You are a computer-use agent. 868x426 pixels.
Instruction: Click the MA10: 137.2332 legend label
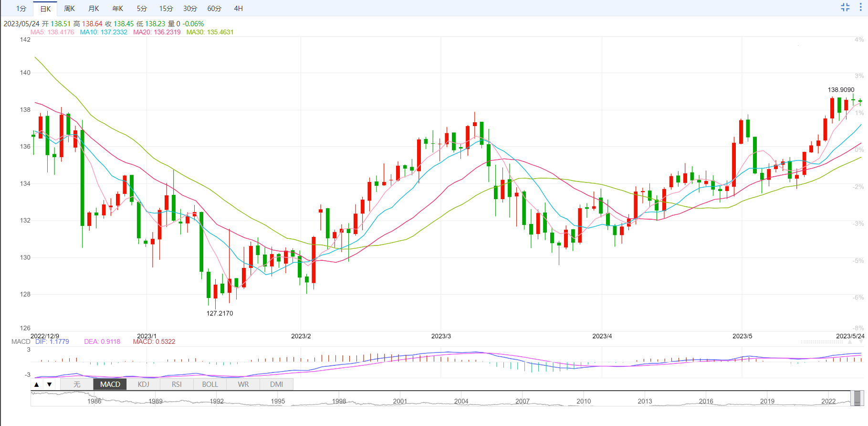(x=104, y=32)
